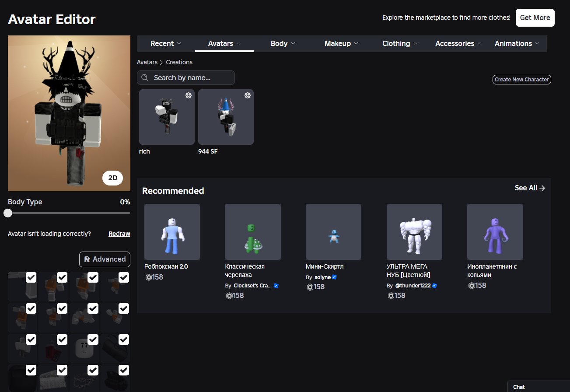Open the muscular УЛЬТРА МЕГА НУБ thumbnail

pos(414,232)
